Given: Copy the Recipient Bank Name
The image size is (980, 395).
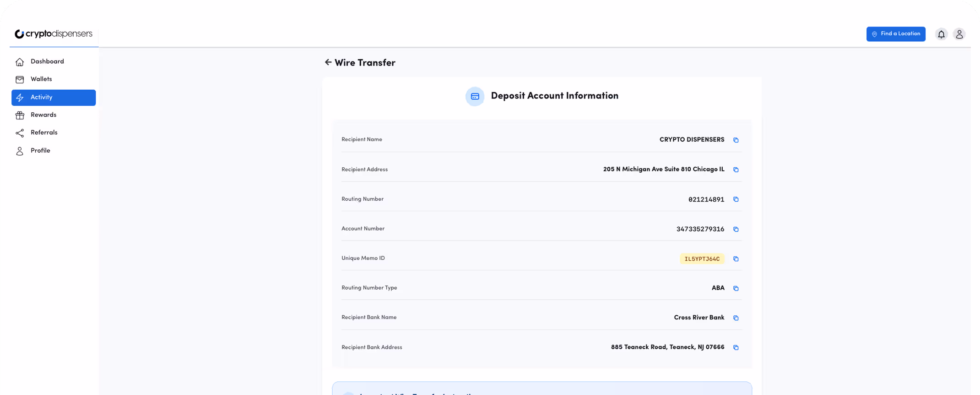Looking at the screenshot, I should [736, 318].
